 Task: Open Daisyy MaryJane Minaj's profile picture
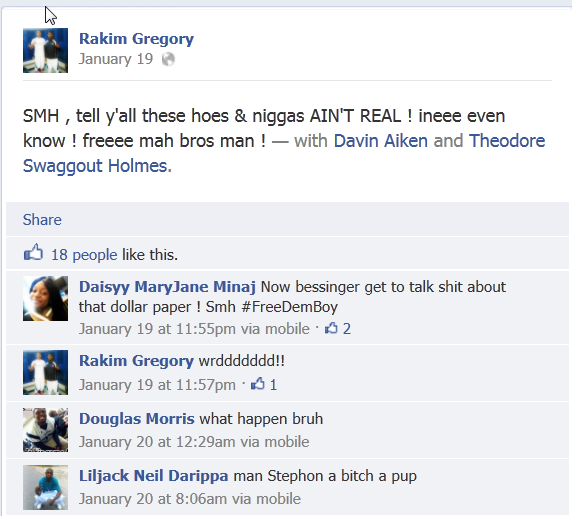[x=45, y=299]
